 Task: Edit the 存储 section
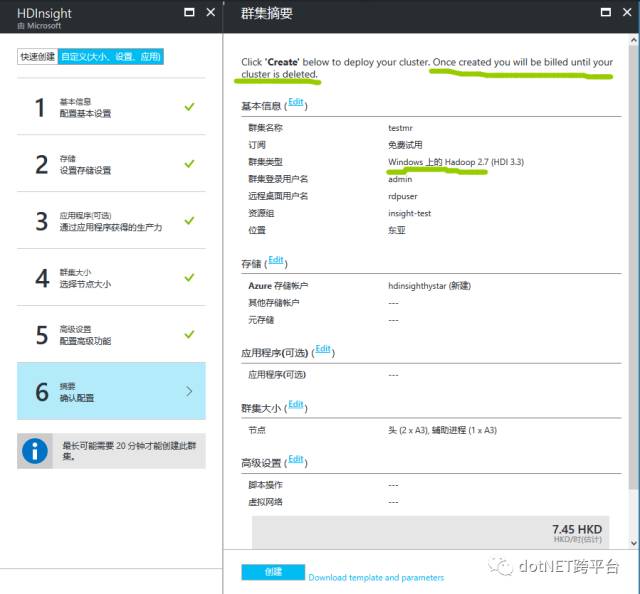click(276, 260)
